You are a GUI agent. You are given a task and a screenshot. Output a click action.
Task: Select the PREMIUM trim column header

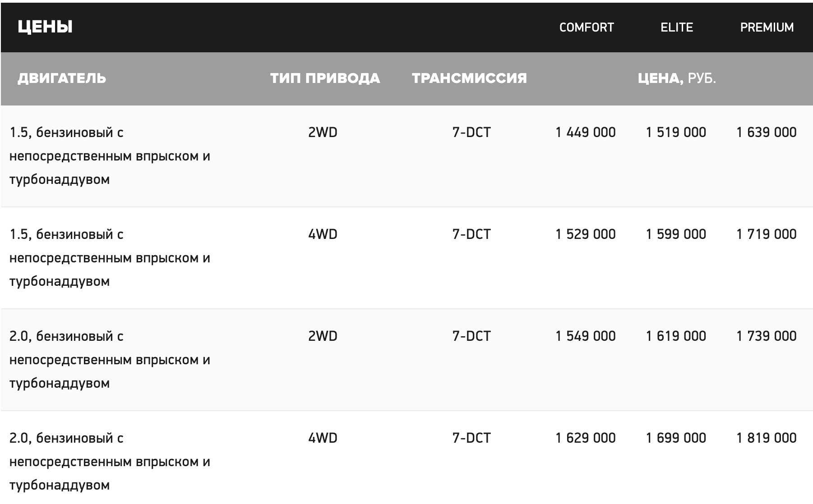[x=767, y=27]
